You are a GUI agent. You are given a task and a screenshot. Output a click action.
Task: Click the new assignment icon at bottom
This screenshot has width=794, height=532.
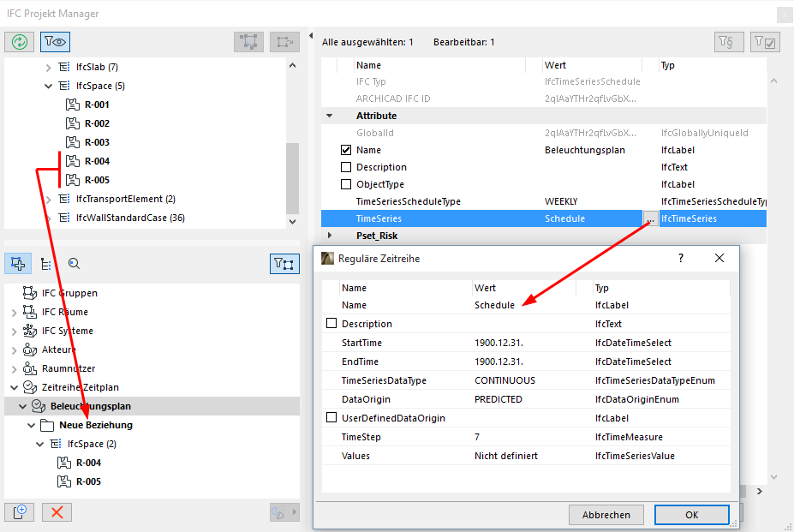[19, 512]
